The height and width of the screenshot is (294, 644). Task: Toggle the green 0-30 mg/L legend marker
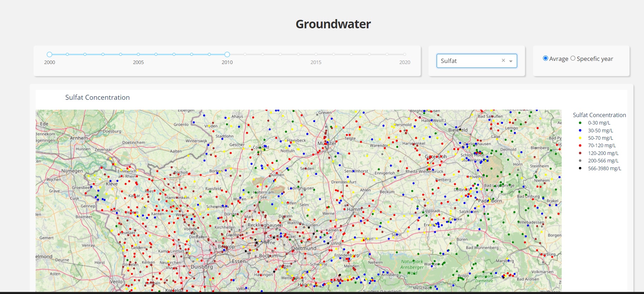pyautogui.click(x=580, y=123)
